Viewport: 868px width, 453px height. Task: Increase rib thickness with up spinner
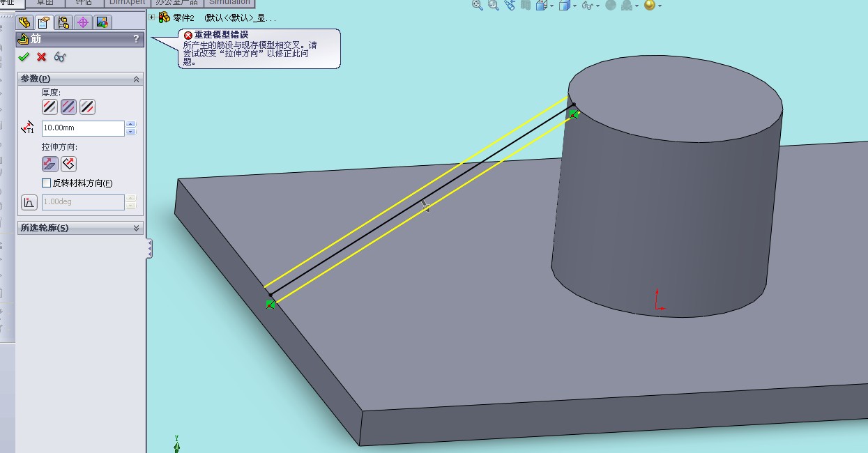[x=131, y=125]
